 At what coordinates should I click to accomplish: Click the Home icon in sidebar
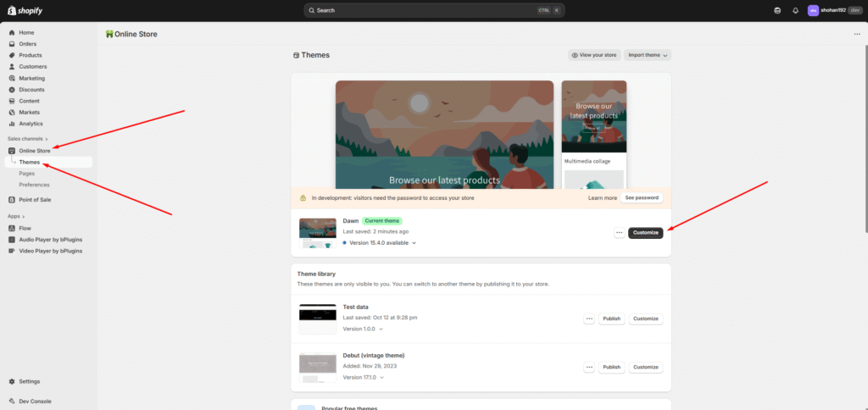[12, 32]
